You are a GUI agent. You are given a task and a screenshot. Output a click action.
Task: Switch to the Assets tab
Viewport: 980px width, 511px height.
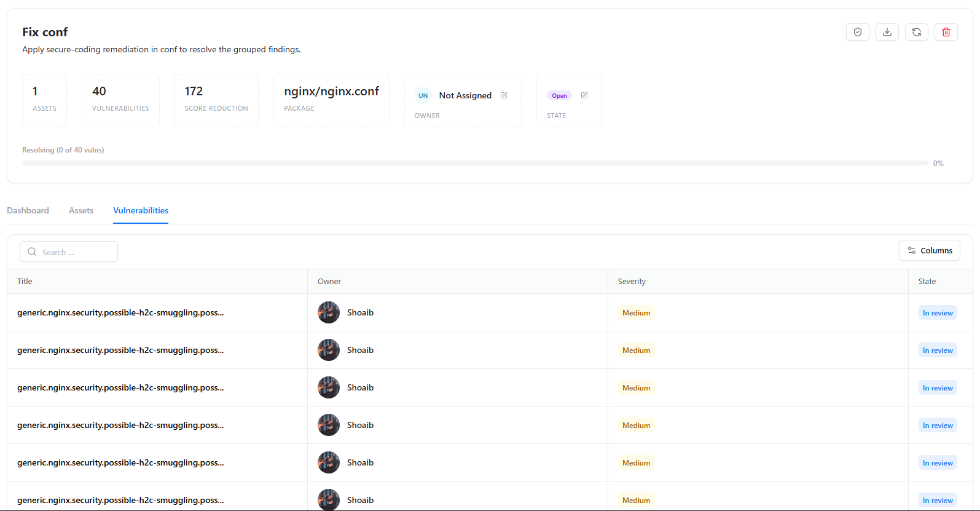tap(81, 210)
